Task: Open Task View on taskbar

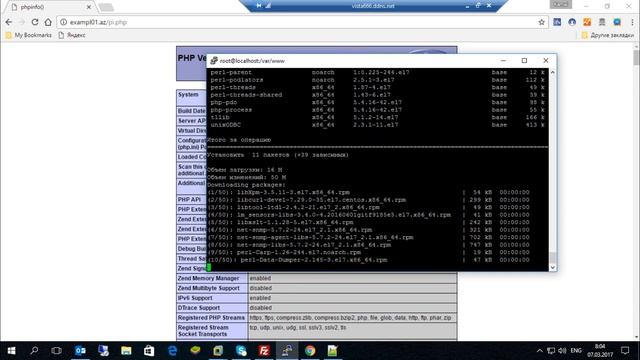Action: pos(57,350)
